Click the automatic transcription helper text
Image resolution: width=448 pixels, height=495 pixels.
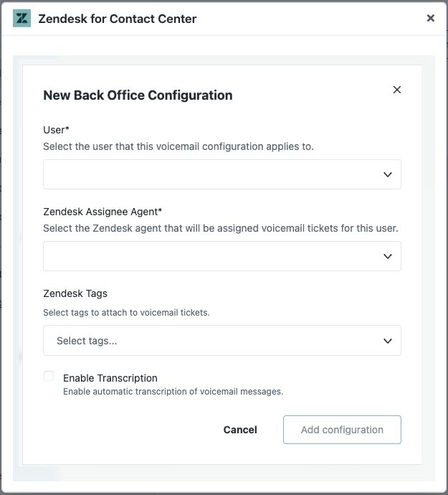pos(173,392)
